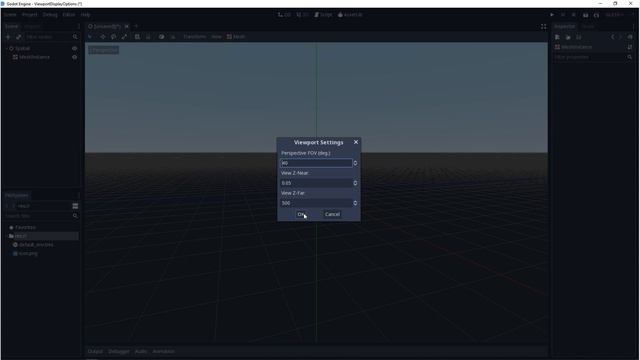The image size is (640, 360).
Task: Select icon.png file
Action: (28, 253)
